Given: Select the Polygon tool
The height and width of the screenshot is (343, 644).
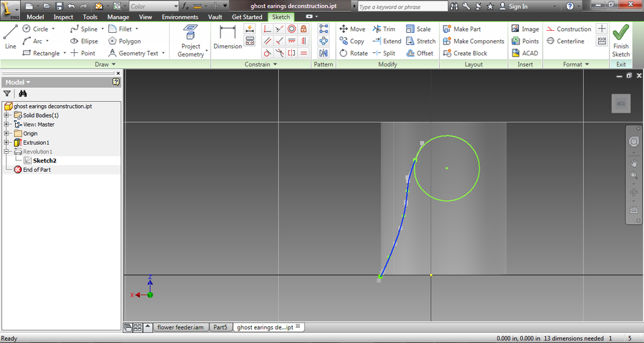Looking at the screenshot, I should click(125, 41).
